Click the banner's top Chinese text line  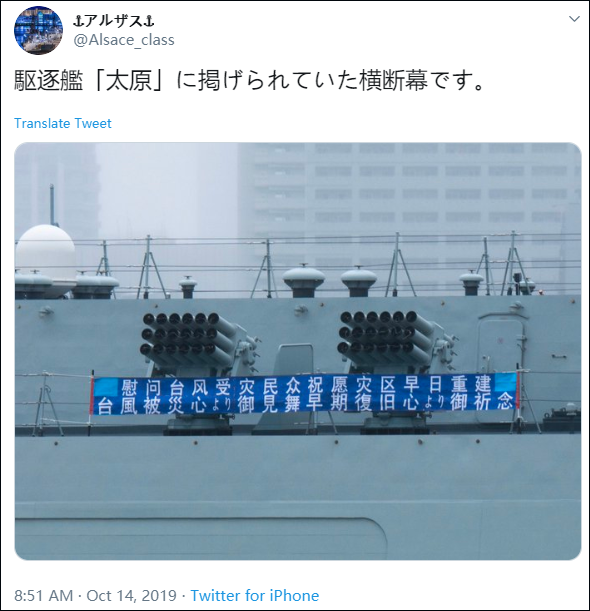305,385
